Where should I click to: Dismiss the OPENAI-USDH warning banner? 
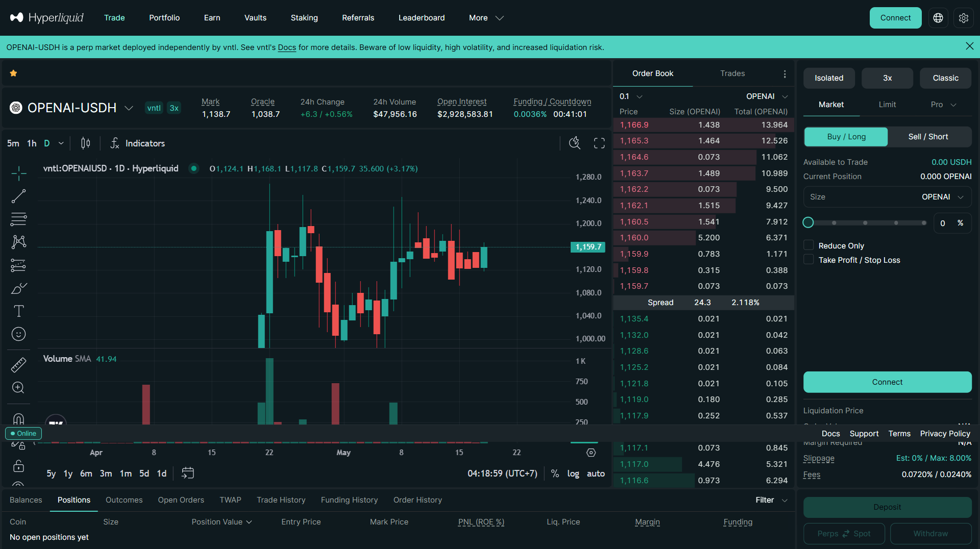click(970, 46)
